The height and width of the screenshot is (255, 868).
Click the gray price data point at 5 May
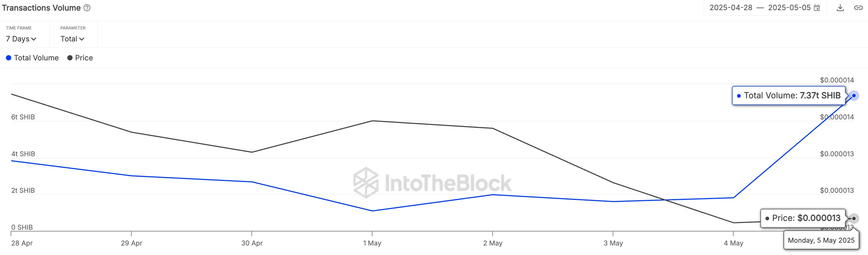tap(854, 218)
